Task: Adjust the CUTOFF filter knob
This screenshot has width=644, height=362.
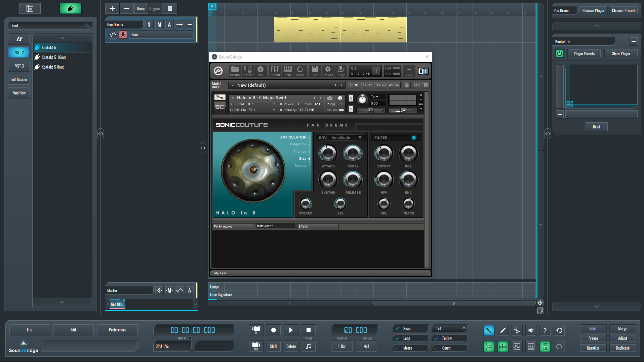Action: 384,154
